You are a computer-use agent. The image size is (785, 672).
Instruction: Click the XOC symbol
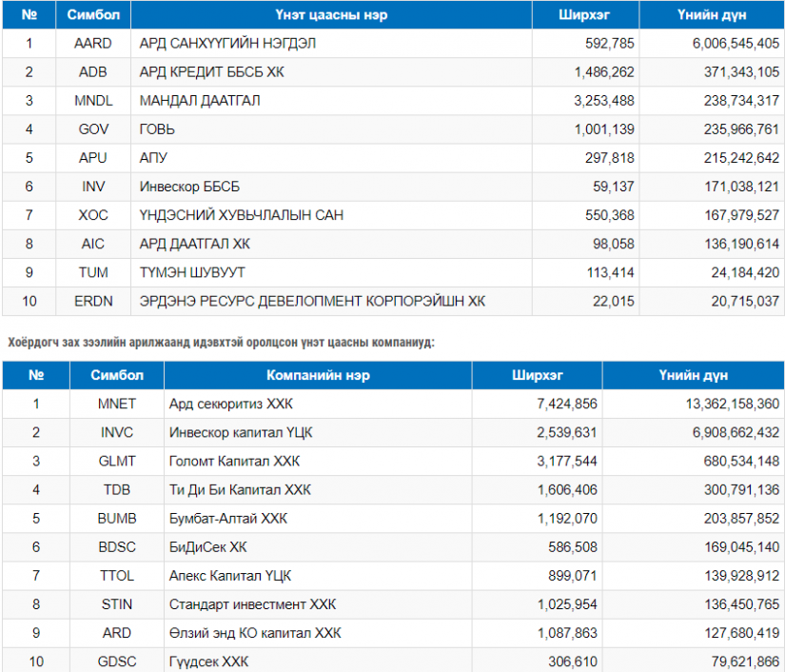point(93,215)
